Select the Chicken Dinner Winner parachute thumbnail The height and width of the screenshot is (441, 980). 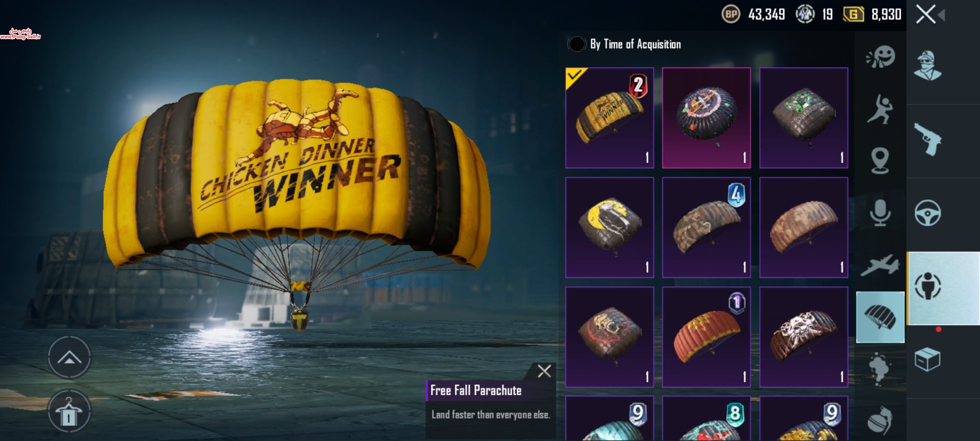(x=610, y=118)
